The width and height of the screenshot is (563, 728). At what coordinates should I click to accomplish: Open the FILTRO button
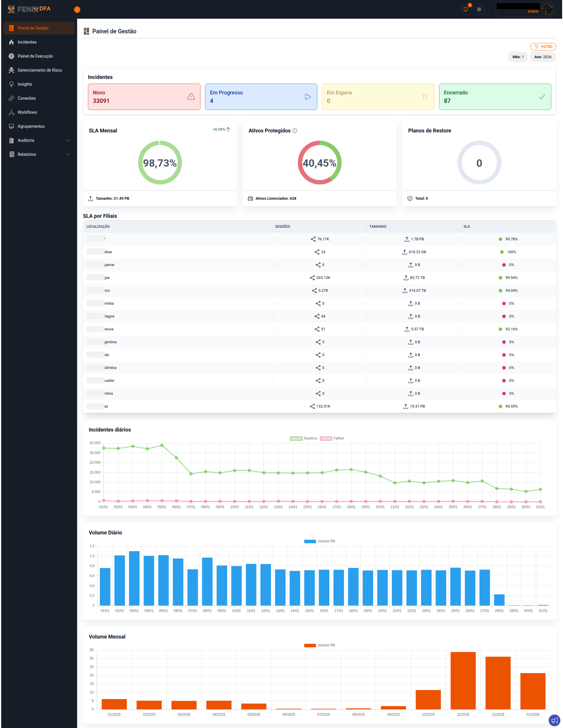click(x=543, y=47)
